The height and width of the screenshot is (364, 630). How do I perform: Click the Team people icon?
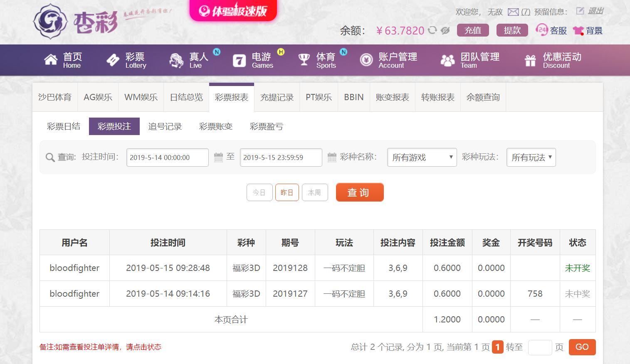(x=447, y=61)
